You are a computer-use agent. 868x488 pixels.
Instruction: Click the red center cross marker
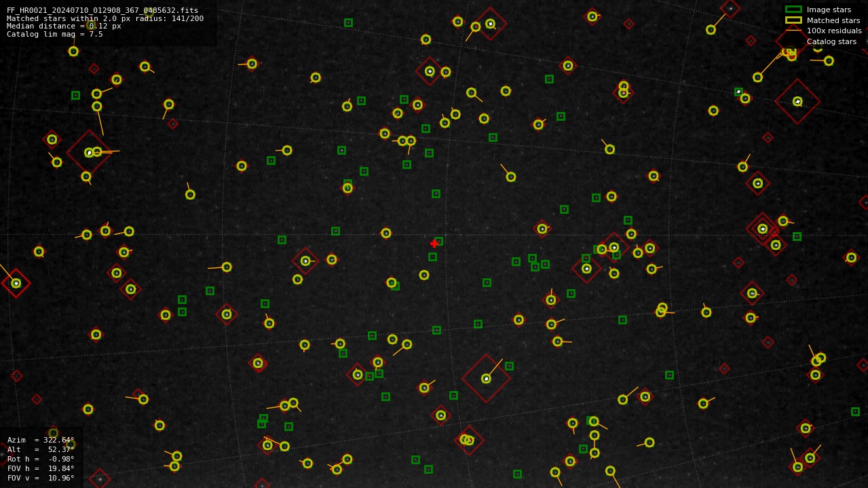(x=434, y=244)
